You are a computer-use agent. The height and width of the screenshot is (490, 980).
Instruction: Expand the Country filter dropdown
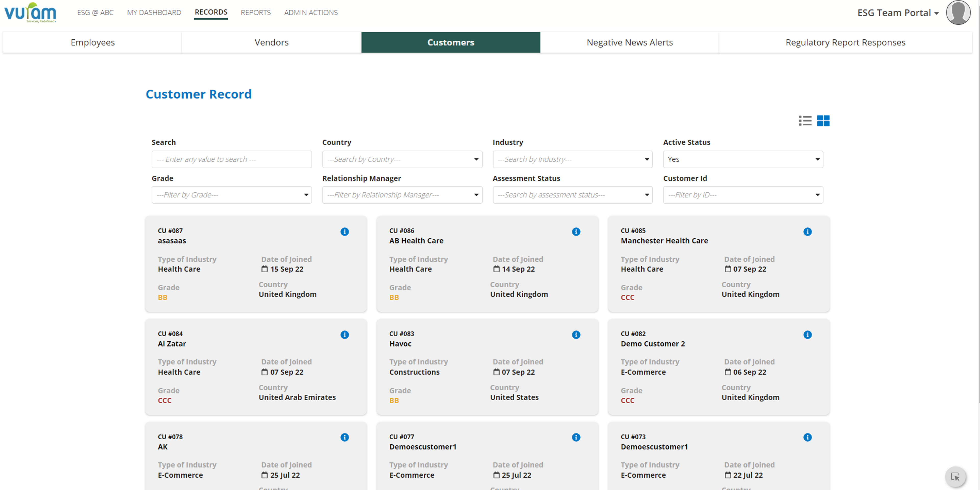coord(402,159)
